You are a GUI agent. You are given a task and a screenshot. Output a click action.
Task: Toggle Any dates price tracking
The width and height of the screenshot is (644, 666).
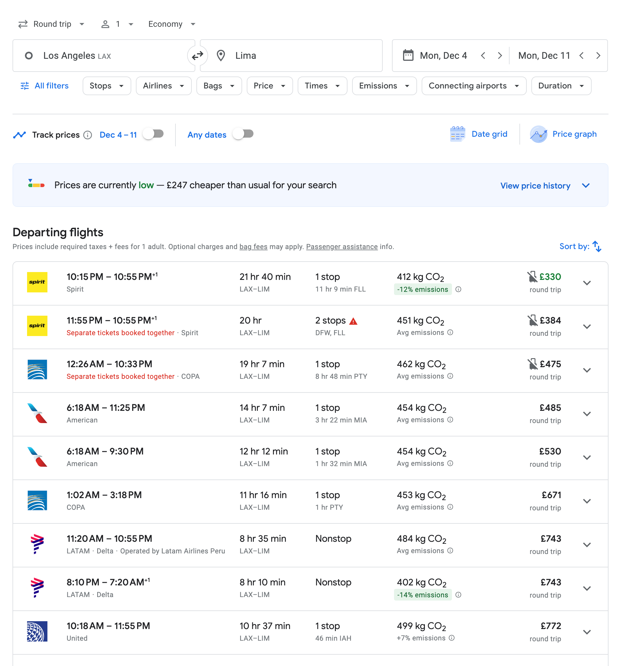243,134
